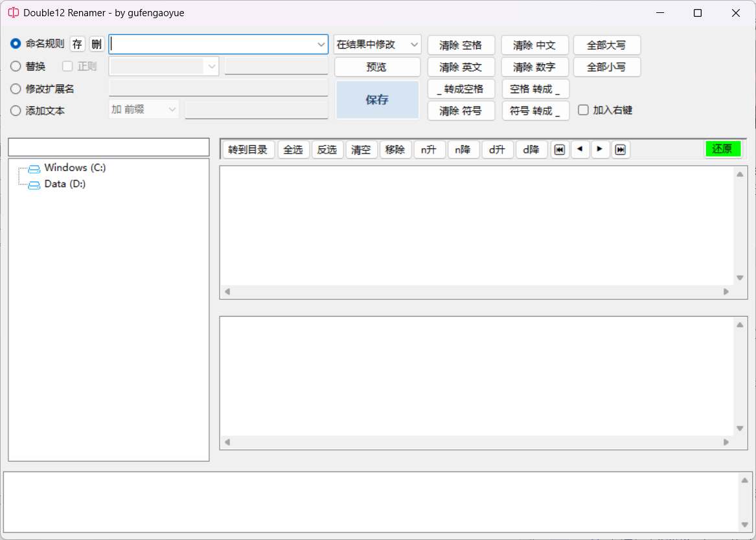Select the Data (D:) drive

click(x=65, y=184)
